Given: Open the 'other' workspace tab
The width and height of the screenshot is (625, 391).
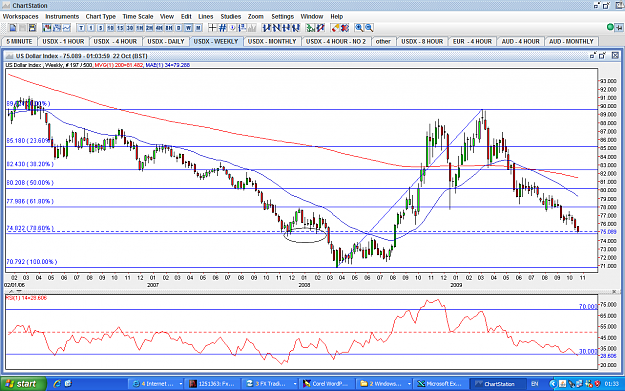Looking at the screenshot, I should tap(383, 41).
